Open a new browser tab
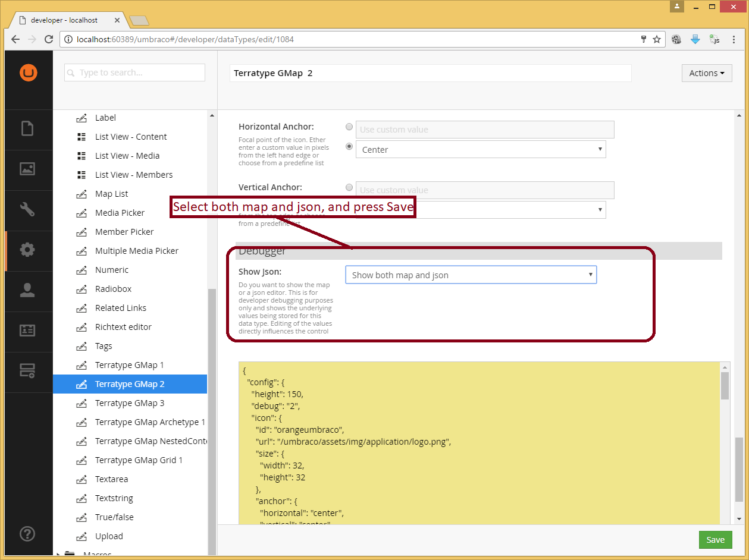Viewport: 749px width, 560px height. click(x=139, y=21)
